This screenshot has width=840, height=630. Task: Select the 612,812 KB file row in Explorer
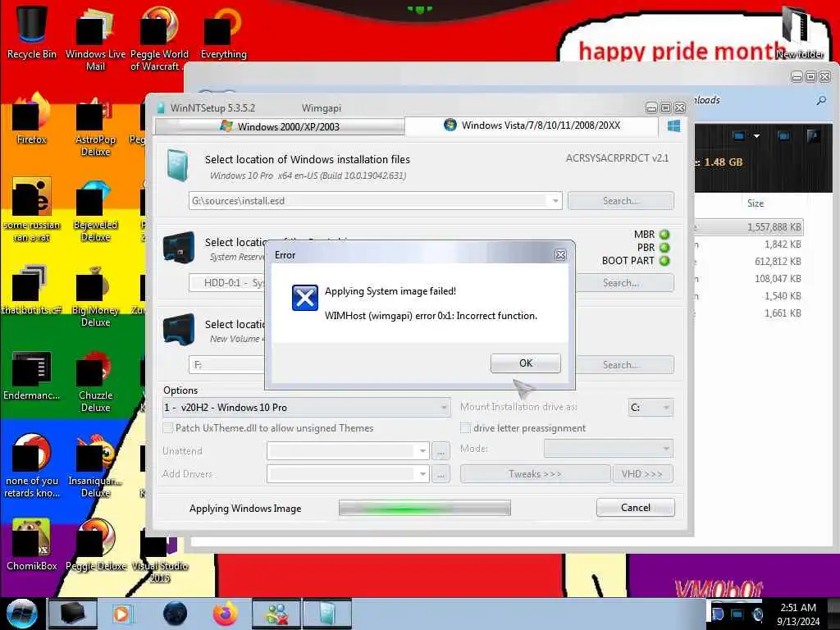click(749, 262)
